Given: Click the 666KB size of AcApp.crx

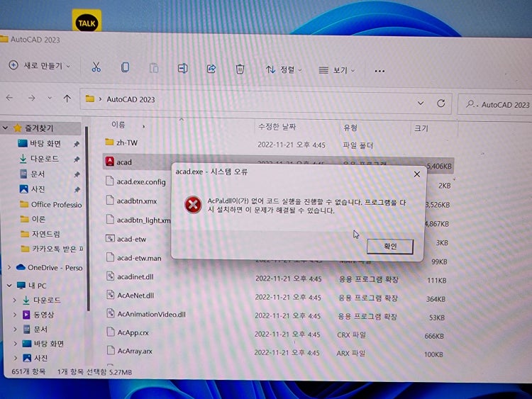Looking at the screenshot, I should pyautogui.click(x=434, y=336).
